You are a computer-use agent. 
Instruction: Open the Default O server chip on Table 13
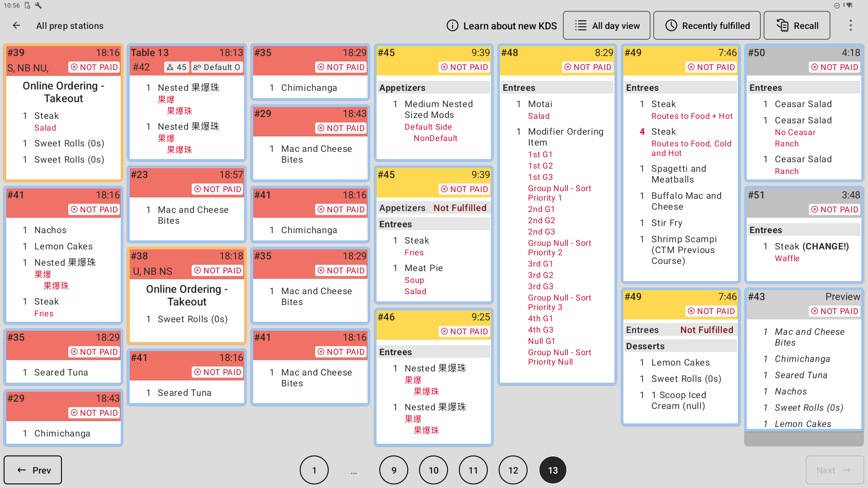tap(217, 67)
